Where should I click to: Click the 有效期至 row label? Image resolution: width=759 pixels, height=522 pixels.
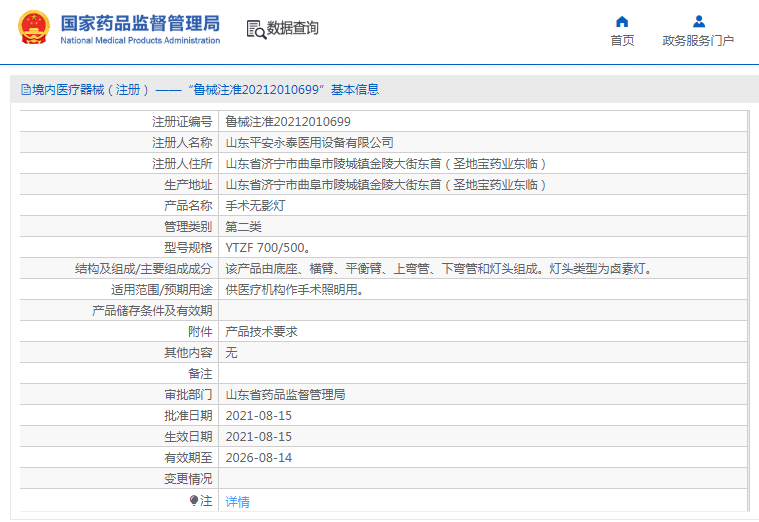point(188,458)
